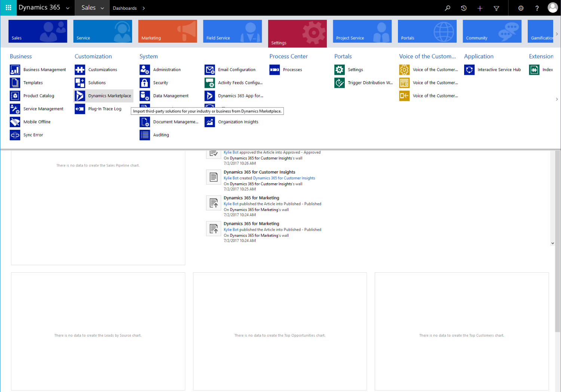This screenshot has width=561, height=392.
Task: Click the Leads by Source chart tile
Action: (98, 331)
